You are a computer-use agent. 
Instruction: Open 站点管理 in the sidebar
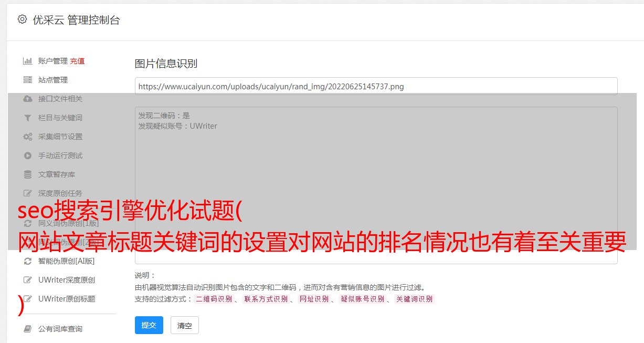pos(53,80)
